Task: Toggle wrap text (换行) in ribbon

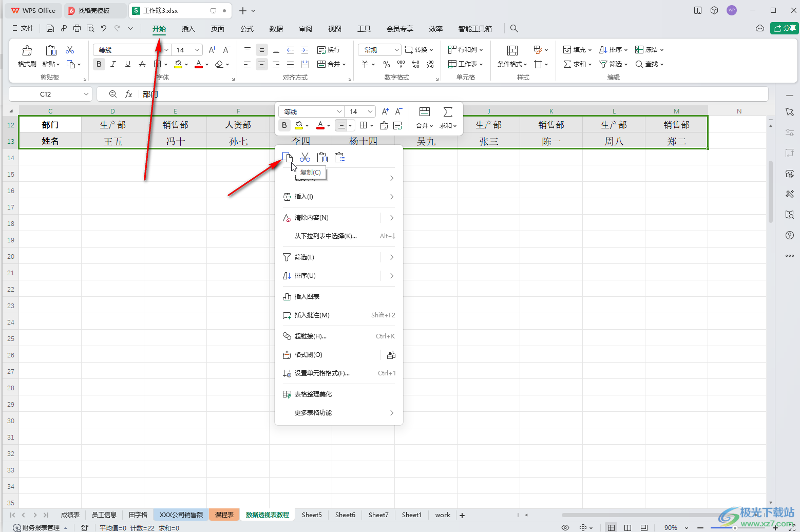Action: (x=329, y=50)
